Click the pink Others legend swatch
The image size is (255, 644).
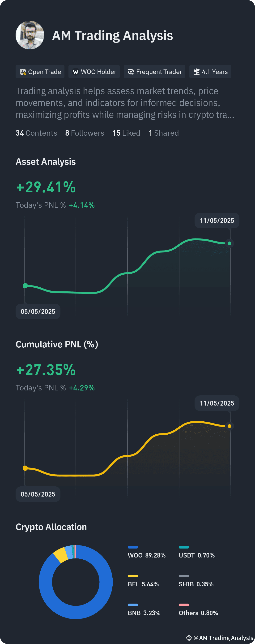184,605
